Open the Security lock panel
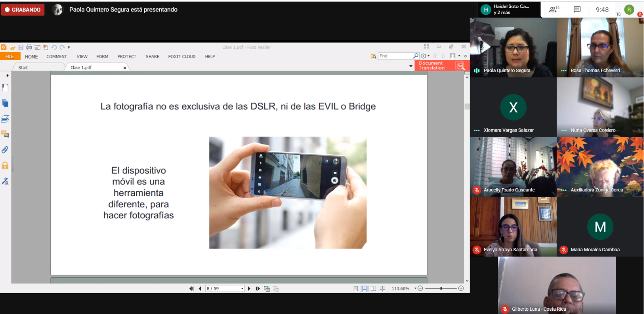Screen dimensions: 644x314 [5, 165]
